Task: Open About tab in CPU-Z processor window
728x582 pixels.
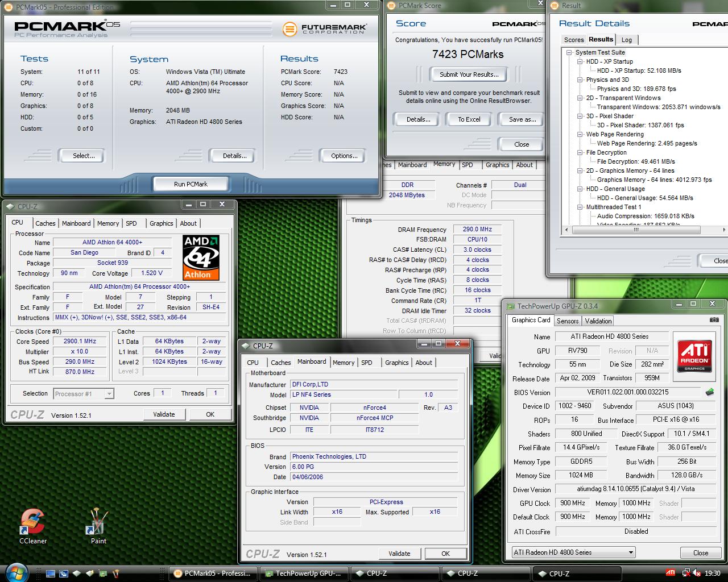Action: pos(188,223)
